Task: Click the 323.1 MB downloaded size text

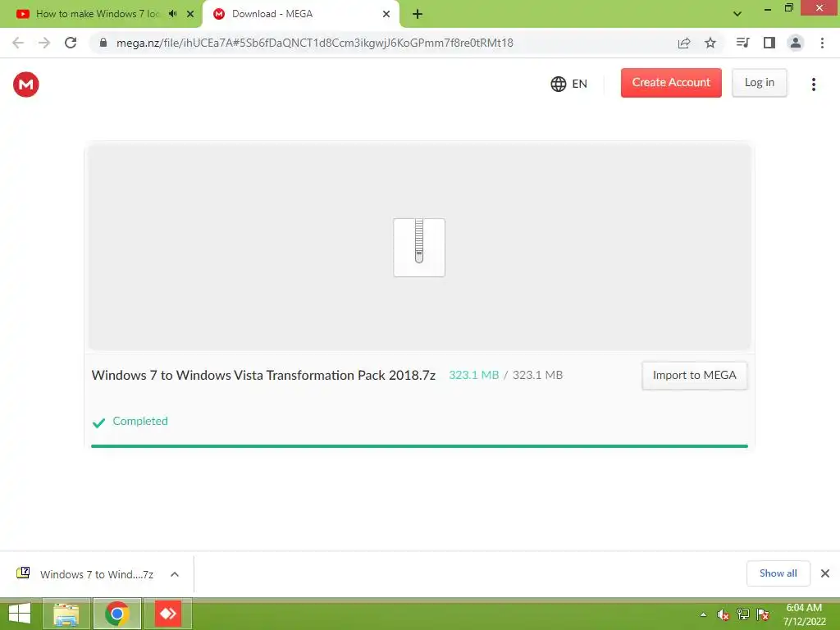Action: (x=473, y=375)
